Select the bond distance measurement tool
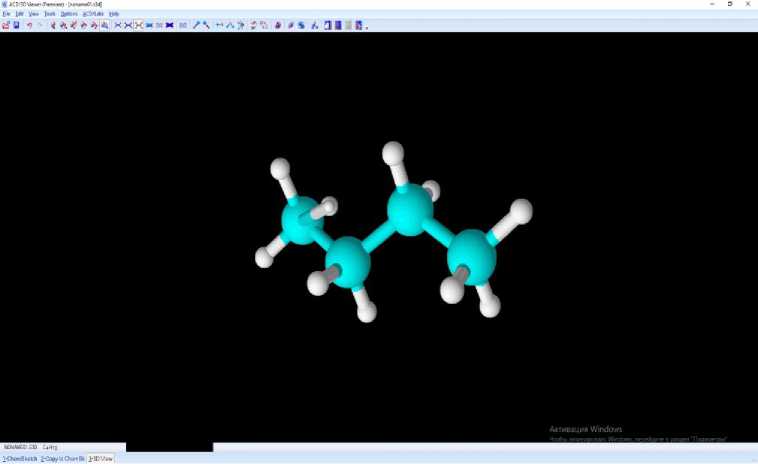The height and width of the screenshot is (464, 758). coord(219,25)
